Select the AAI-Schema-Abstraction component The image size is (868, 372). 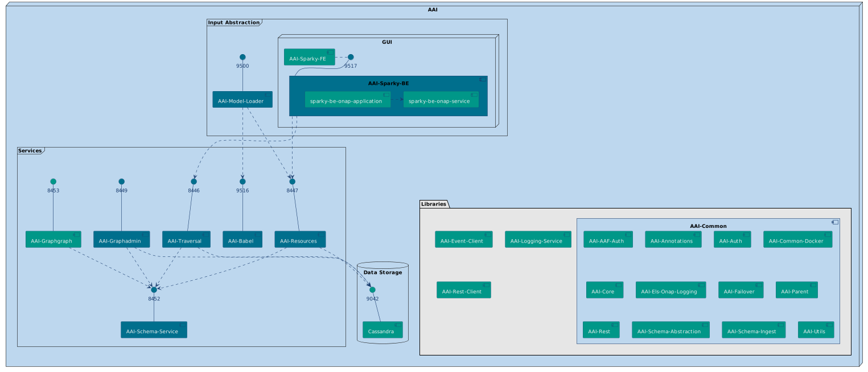(x=671, y=330)
